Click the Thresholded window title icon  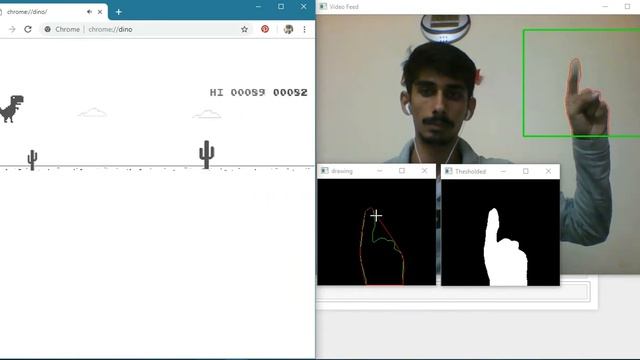click(x=449, y=171)
